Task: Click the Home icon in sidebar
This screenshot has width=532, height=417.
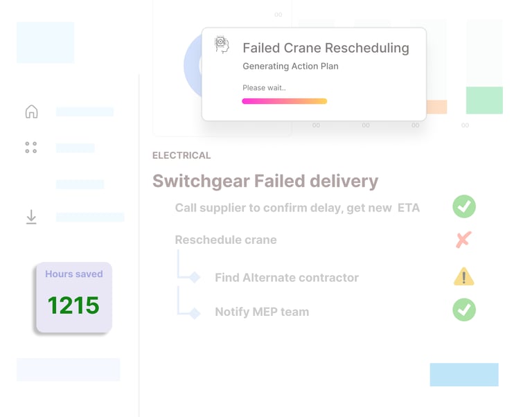Action: click(32, 112)
